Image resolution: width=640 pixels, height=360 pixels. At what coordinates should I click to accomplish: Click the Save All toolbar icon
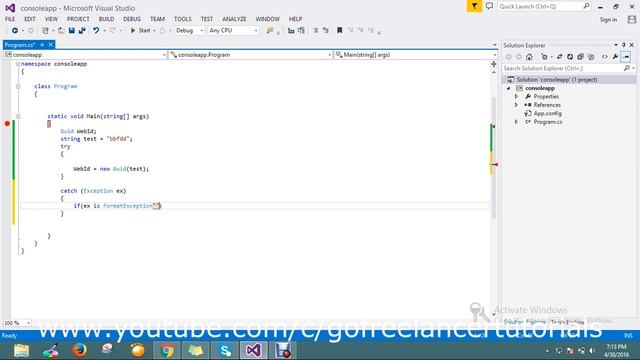pyautogui.click(x=82, y=31)
